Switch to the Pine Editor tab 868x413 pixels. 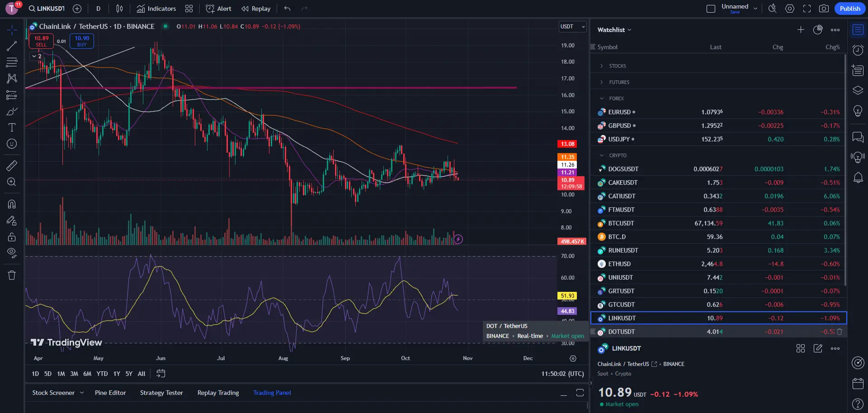click(110, 393)
